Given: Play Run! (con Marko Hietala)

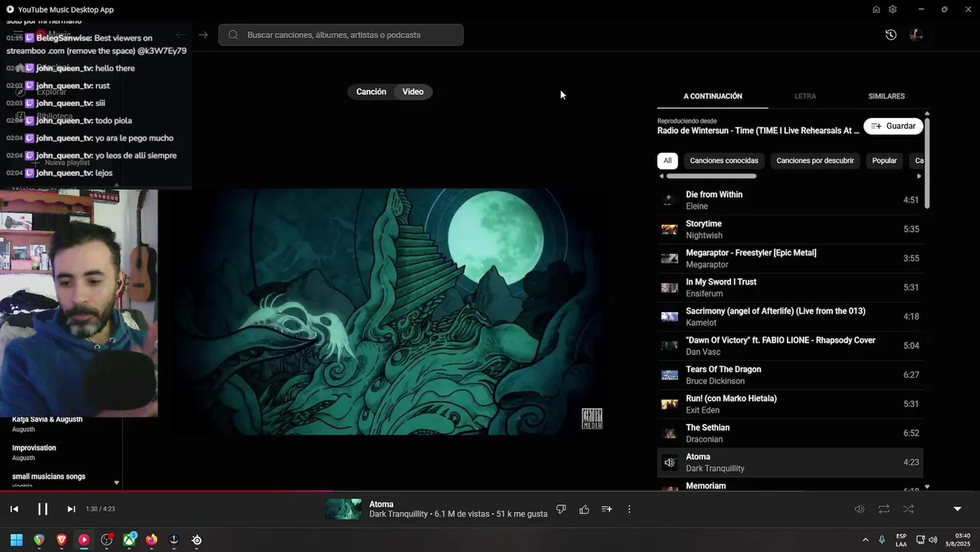Looking at the screenshot, I should click(x=790, y=404).
